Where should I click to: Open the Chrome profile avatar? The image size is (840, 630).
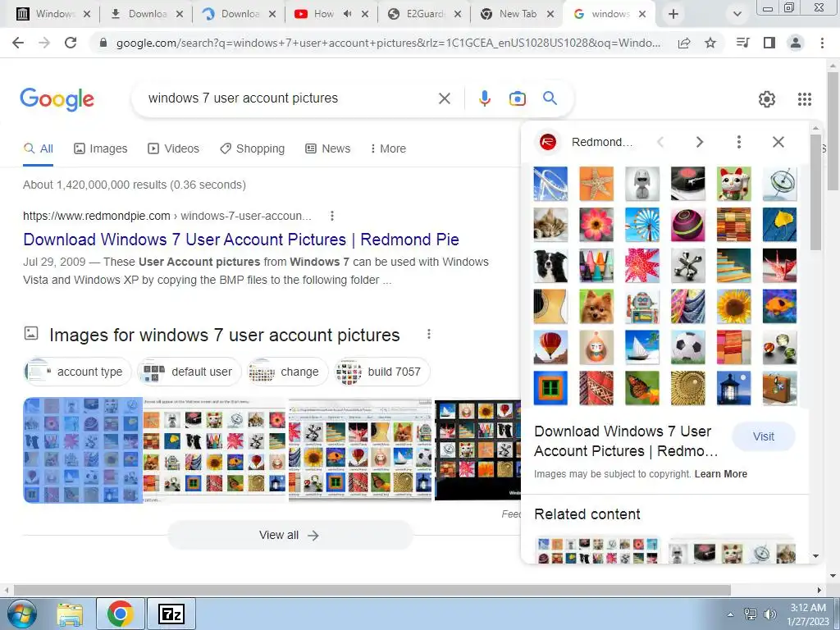[796, 43]
